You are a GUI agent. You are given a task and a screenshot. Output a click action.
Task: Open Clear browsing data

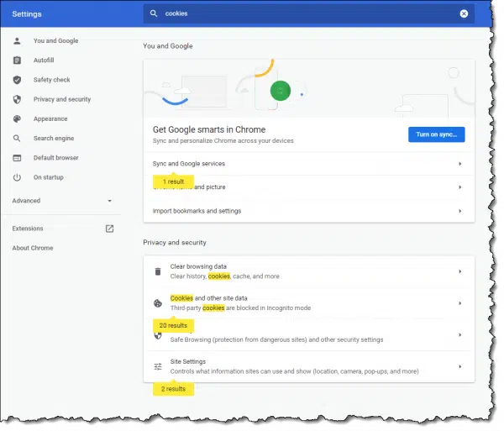click(x=309, y=271)
